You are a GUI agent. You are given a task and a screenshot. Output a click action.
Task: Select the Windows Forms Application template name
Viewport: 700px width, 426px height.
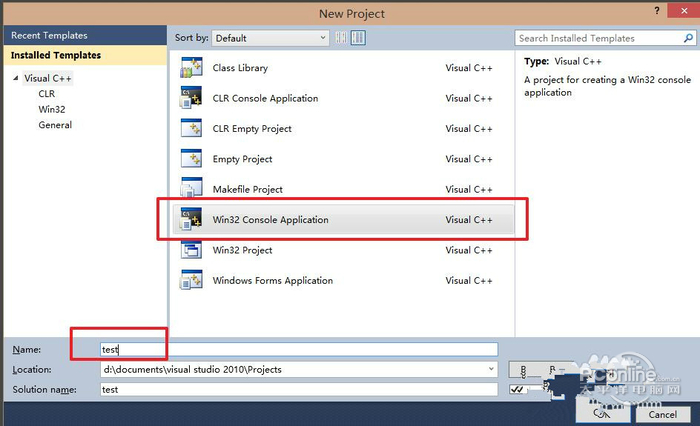coord(272,280)
